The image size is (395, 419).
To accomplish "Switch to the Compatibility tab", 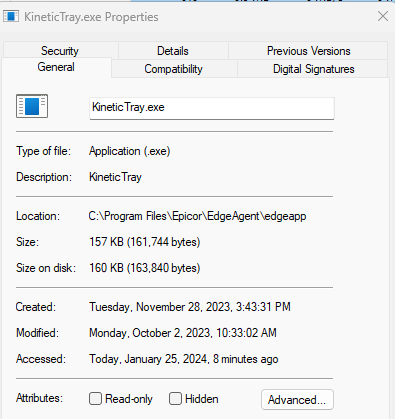I will [x=173, y=69].
